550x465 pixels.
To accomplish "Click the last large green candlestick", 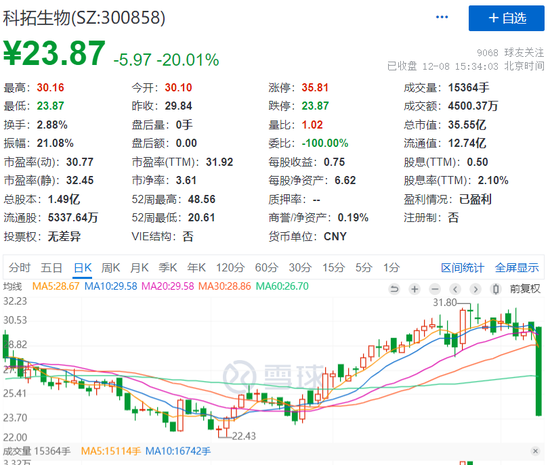I will [538, 371].
